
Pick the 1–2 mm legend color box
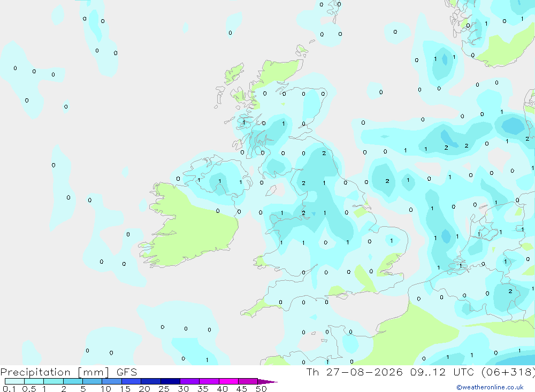(53, 381)
